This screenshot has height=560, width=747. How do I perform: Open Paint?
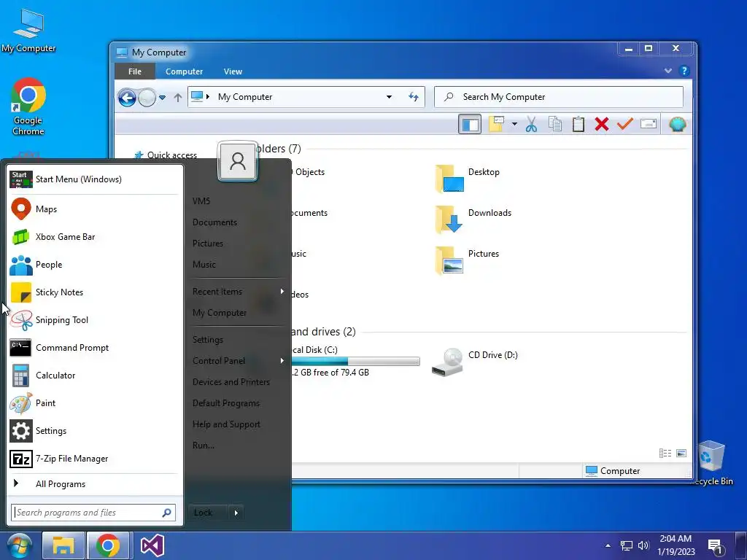click(94, 402)
